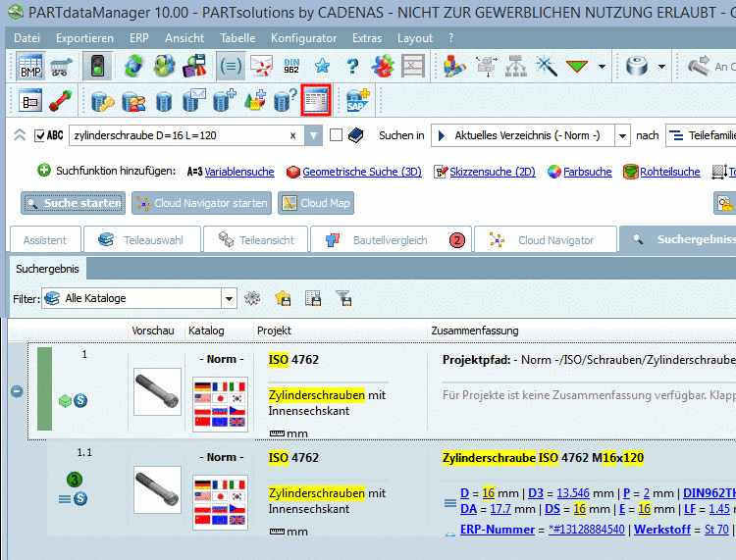
Task: Open the Datei menu
Action: pyautogui.click(x=26, y=38)
